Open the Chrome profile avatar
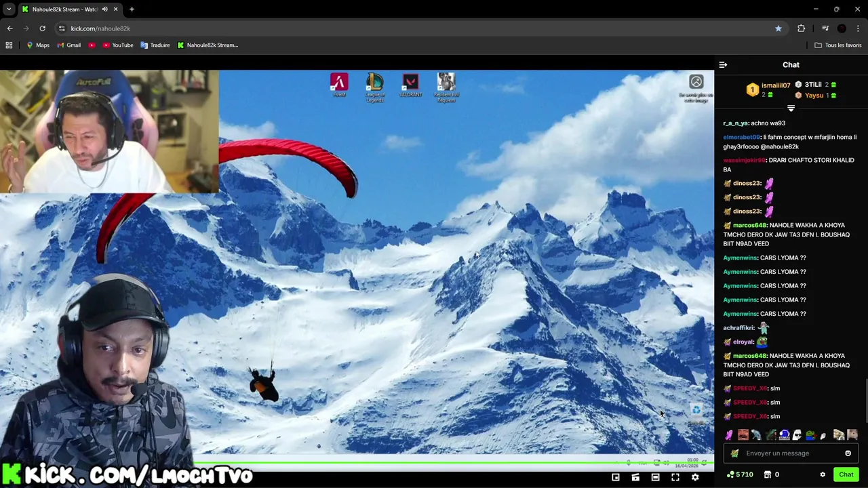The image size is (868, 488). [842, 28]
